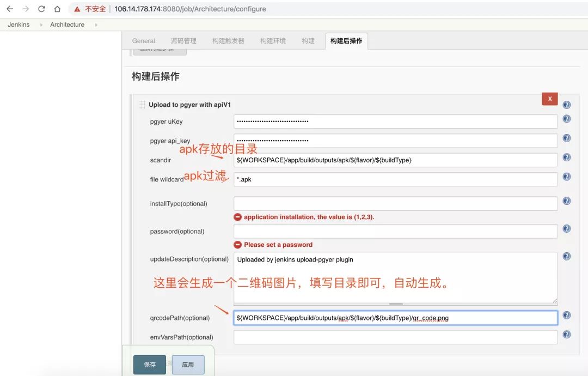Click the qrcodePath input field
Viewport: 588px width, 376px height.
[x=395, y=318]
